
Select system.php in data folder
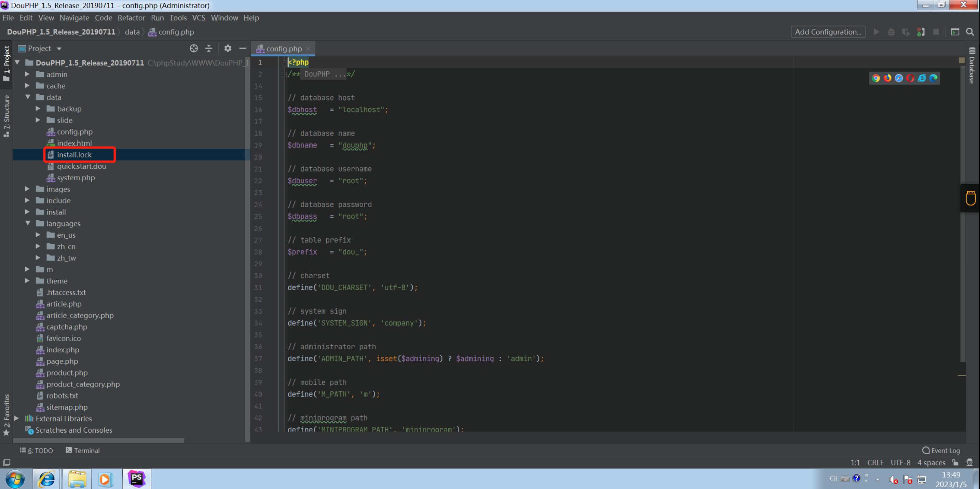click(76, 178)
